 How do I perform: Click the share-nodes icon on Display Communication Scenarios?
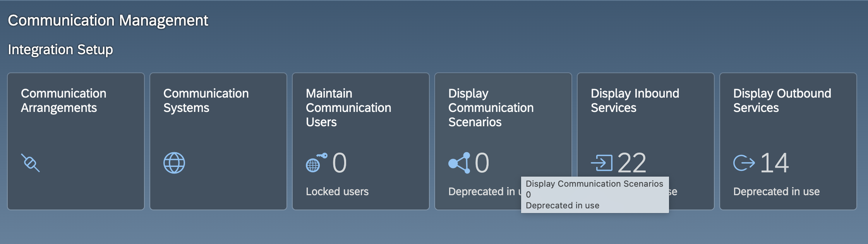[459, 163]
